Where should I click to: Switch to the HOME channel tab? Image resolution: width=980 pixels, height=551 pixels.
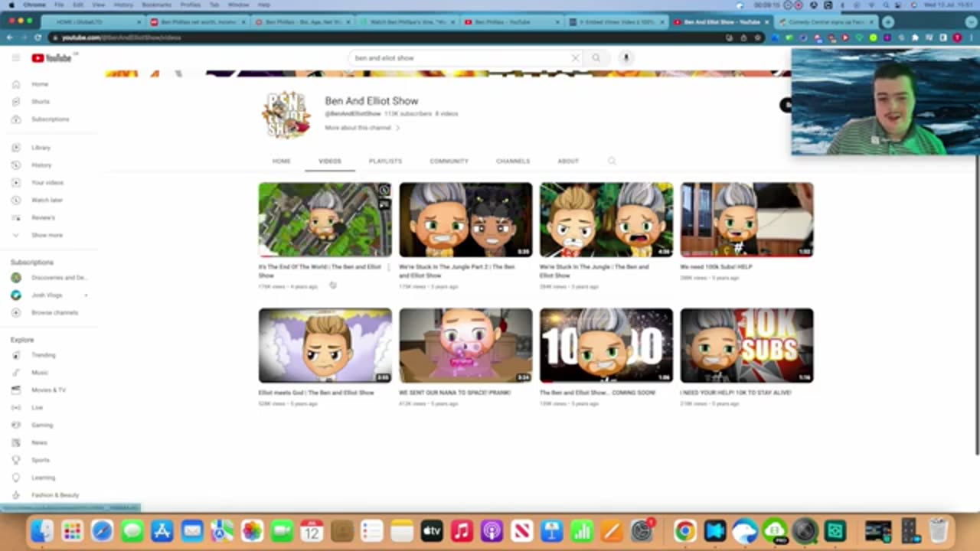(282, 161)
